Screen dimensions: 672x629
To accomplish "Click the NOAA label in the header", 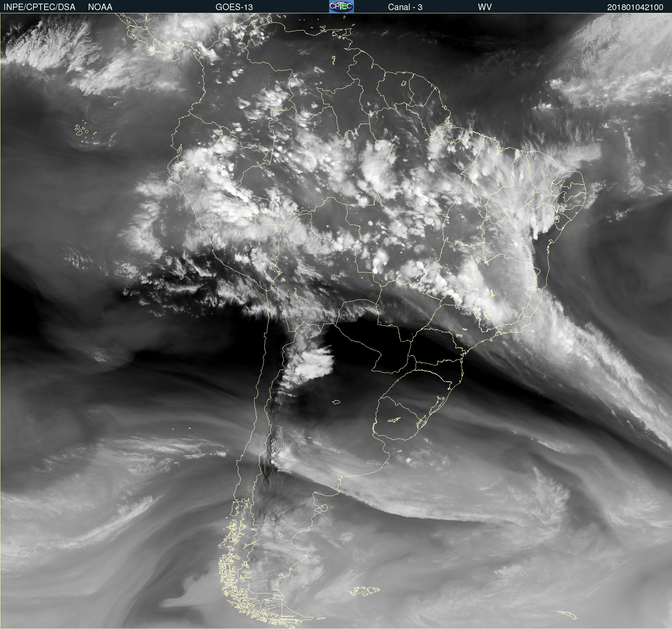I will click(100, 7).
